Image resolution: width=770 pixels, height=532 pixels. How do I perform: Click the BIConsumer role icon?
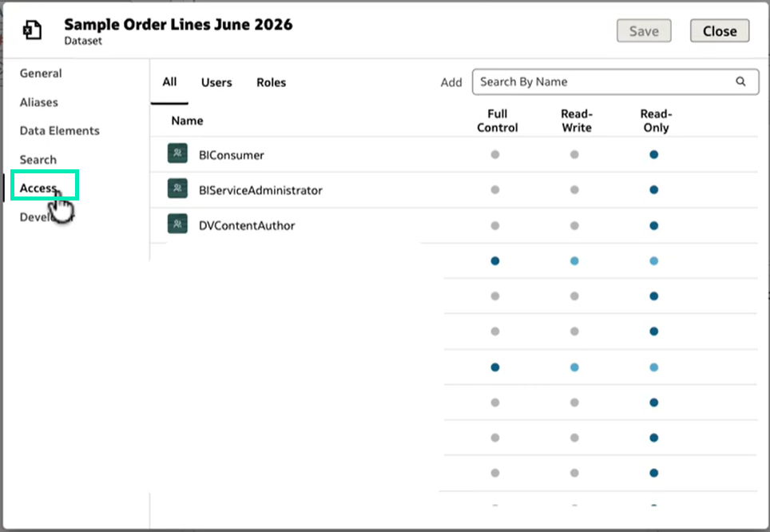tap(177, 153)
